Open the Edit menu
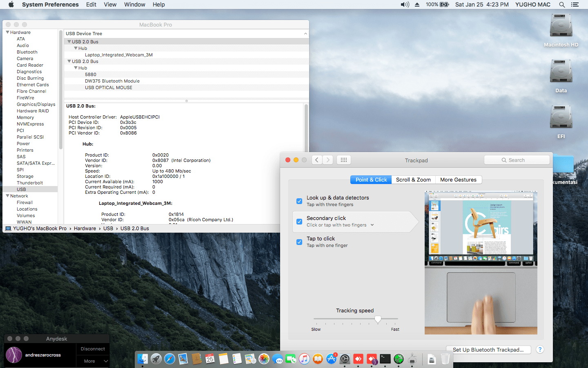Screen dimensions: 588x368 pos(91,4)
